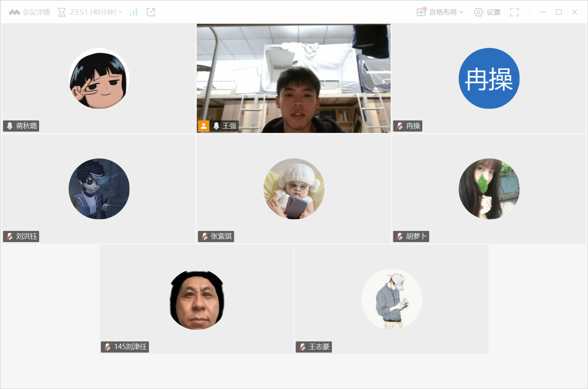Click the muted mic icon for 胡萝卜
The height and width of the screenshot is (389, 588).
pyautogui.click(x=400, y=236)
